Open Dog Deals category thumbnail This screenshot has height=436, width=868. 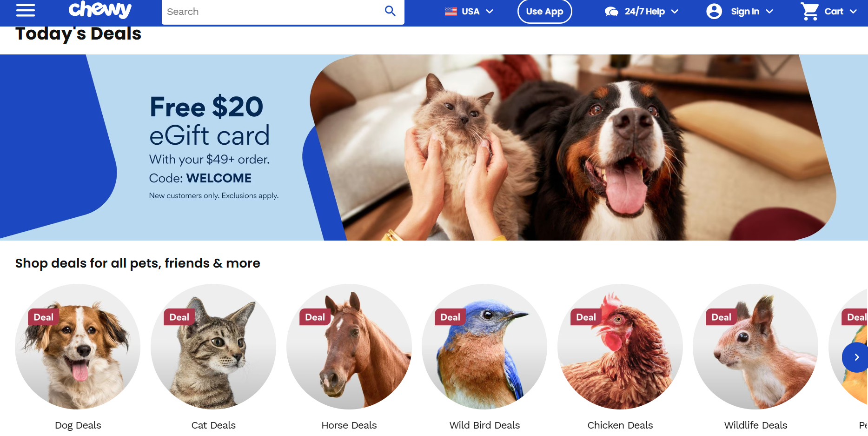coord(78,347)
